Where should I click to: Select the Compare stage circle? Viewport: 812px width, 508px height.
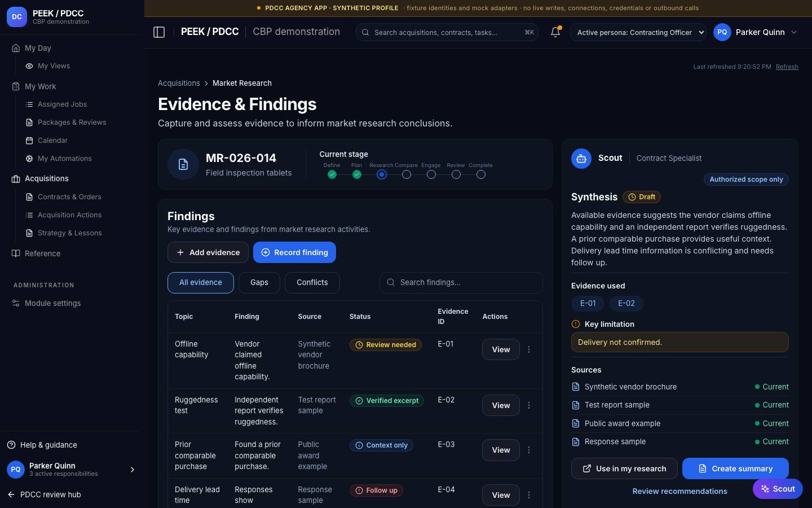(x=407, y=174)
